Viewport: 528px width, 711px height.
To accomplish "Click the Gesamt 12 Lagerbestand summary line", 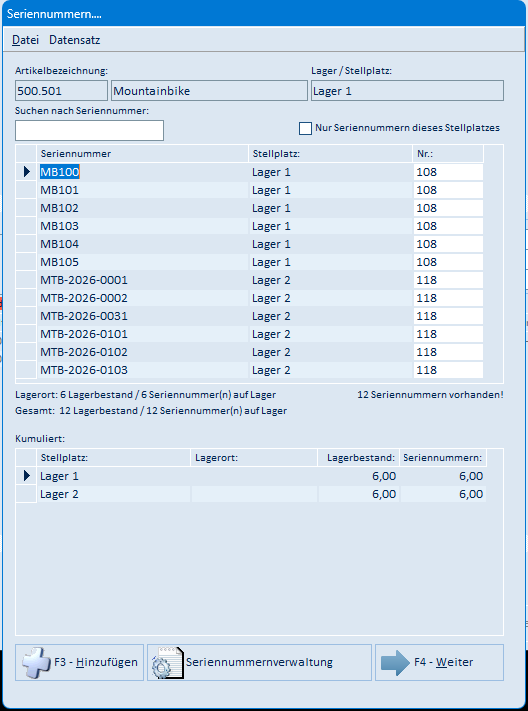I will [151, 411].
